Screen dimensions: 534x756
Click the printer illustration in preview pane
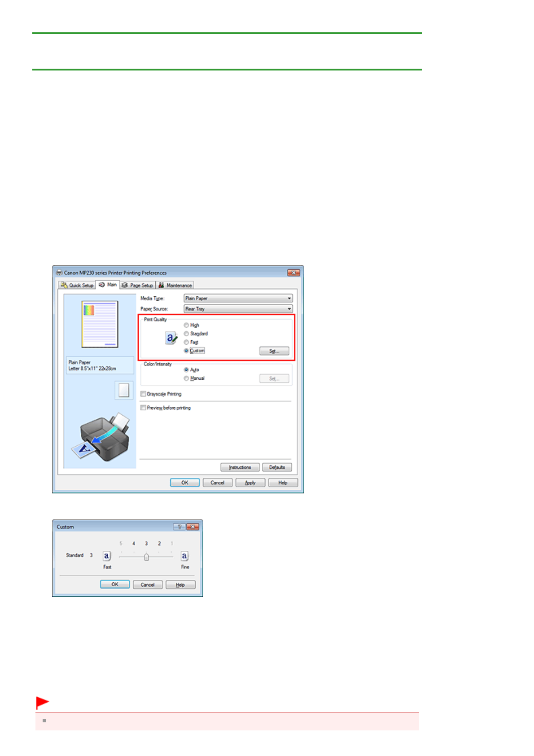click(x=103, y=437)
